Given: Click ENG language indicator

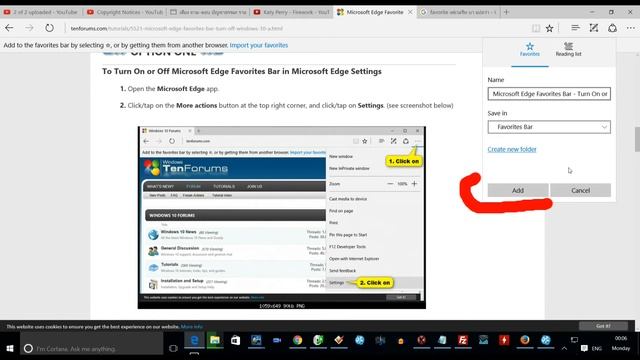Looking at the screenshot, I should click(x=596, y=349).
